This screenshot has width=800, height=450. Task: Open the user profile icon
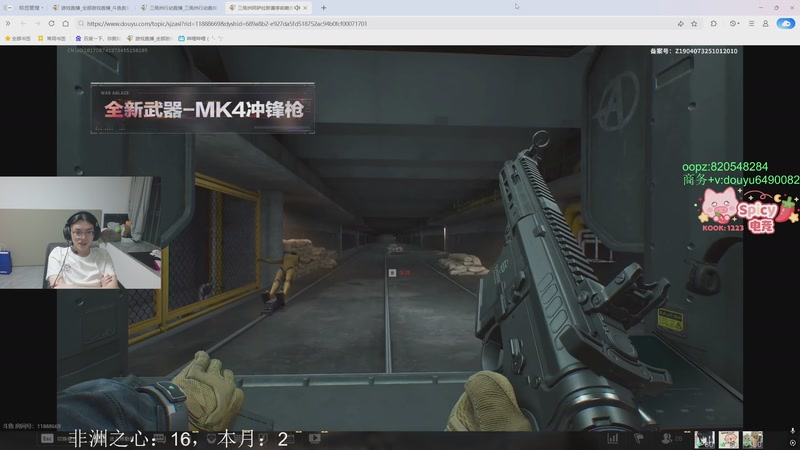765,23
